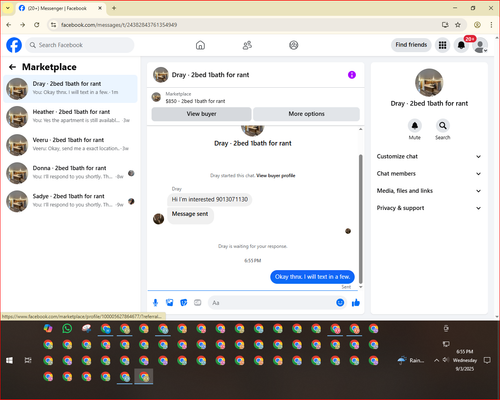Open the Veeru conversation
The width and height of the screenshot is (500, 400).
click(70, 145)
